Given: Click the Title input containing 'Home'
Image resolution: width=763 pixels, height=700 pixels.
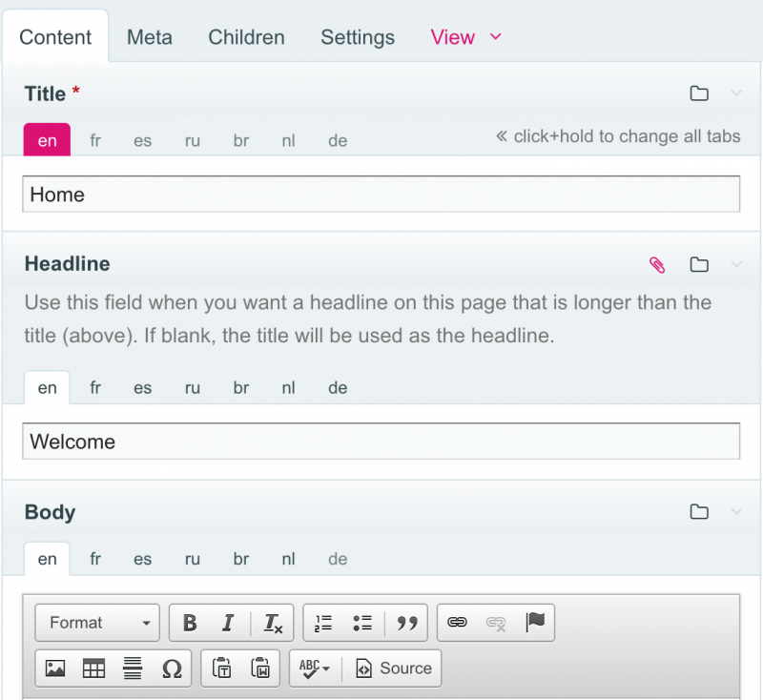Looking at the screenshot, I should (x=381, y=195).
